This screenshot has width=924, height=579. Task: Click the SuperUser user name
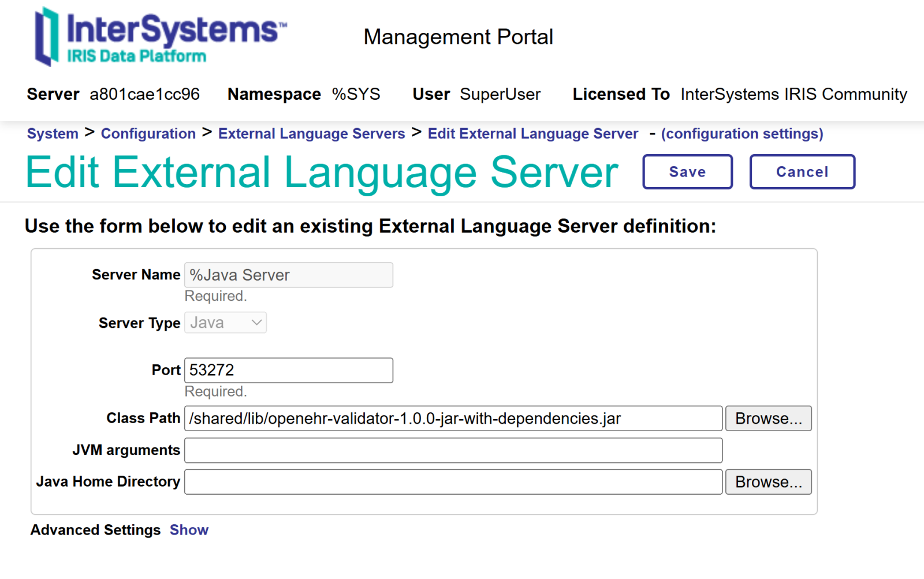click(x=500, y=94)
